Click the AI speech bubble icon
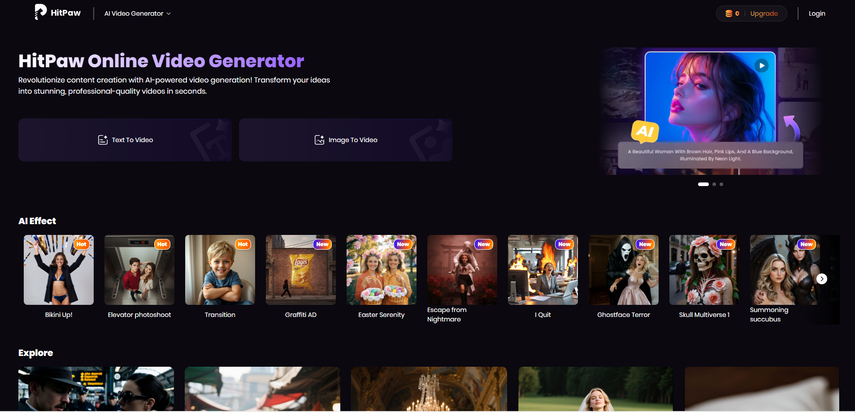This screenshot has width=855, height=412. click(645, 131)
